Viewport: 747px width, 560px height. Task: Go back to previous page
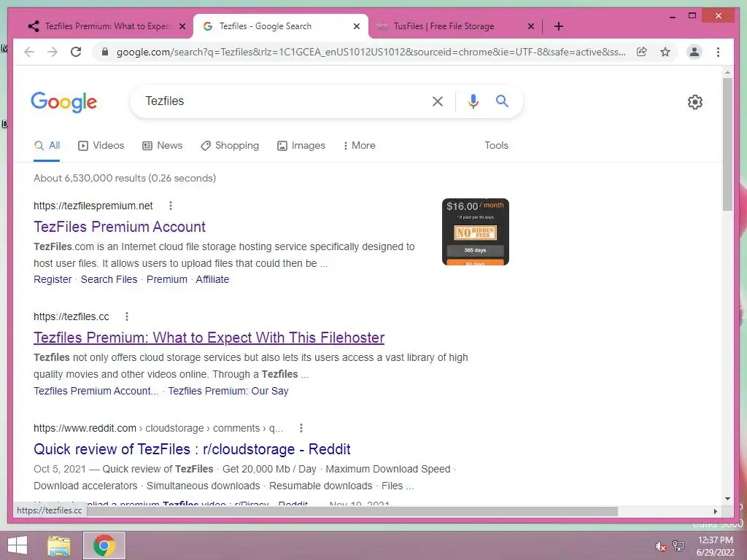click(29, 52)
